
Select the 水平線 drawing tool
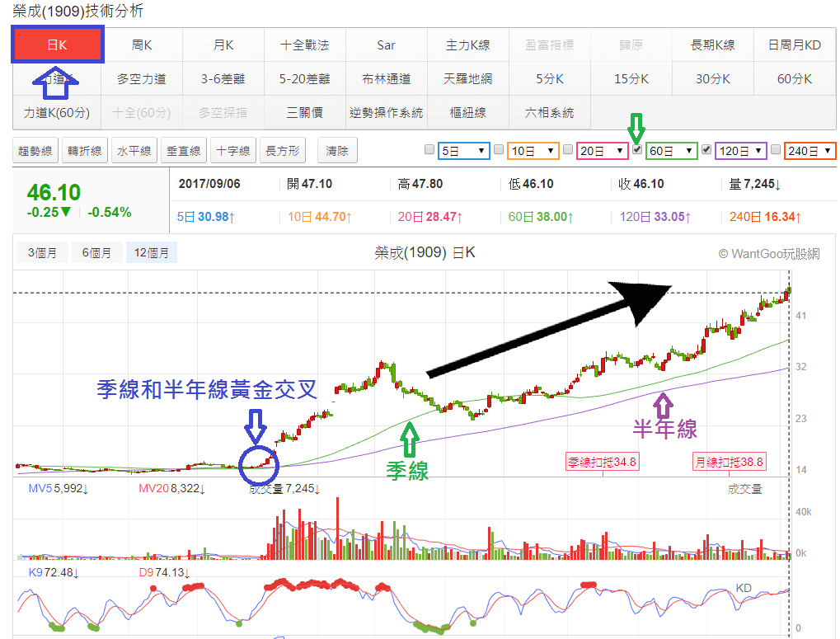135,151
